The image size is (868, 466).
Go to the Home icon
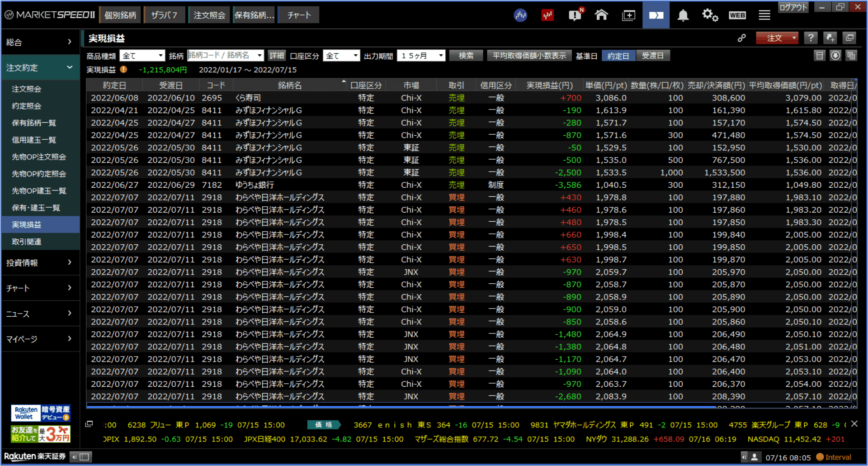[x=601, y=15]
